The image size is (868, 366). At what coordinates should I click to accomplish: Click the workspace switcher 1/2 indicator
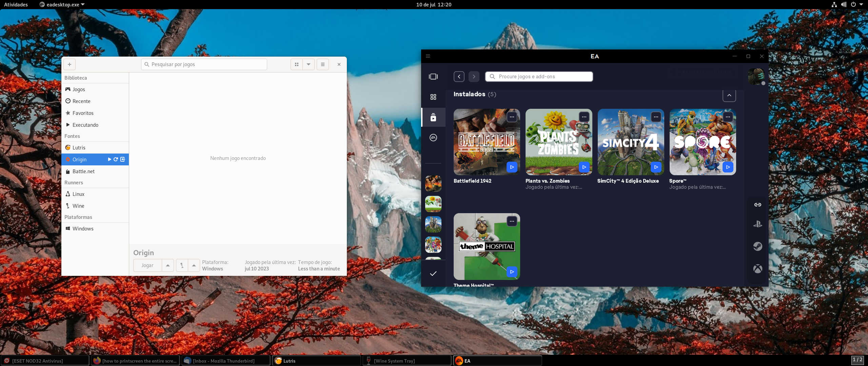point(857,360)
